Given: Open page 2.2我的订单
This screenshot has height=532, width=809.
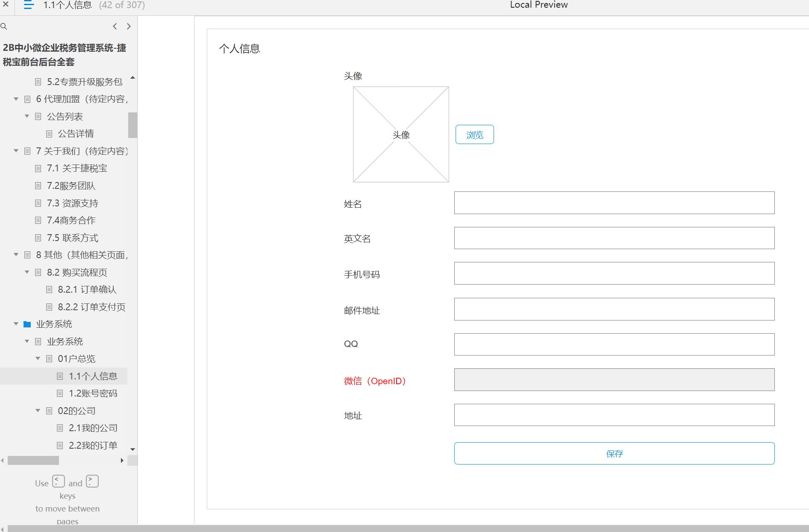Looking at the screenshot, I should [x=93, y=446].
